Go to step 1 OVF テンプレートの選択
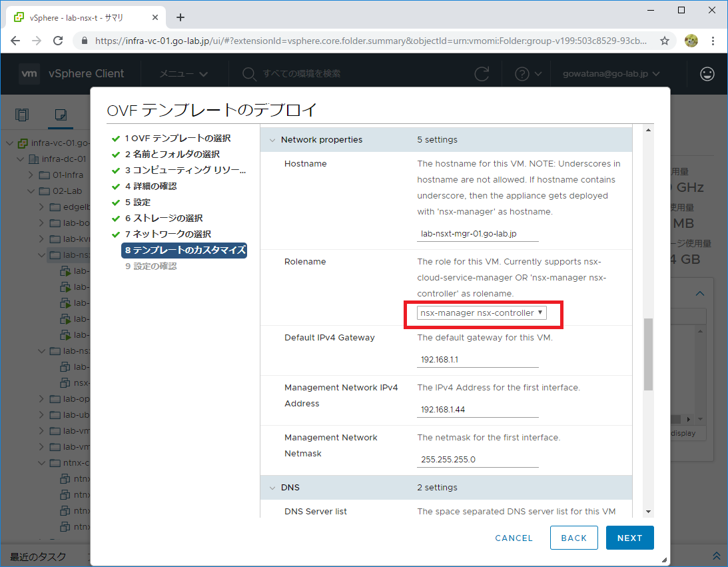 click(177, 139)
